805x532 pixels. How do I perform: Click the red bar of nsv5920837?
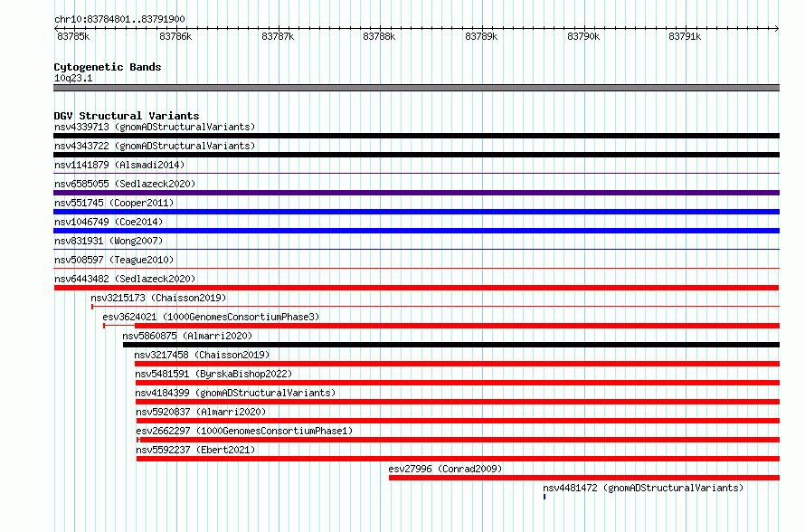click(458, 421)
